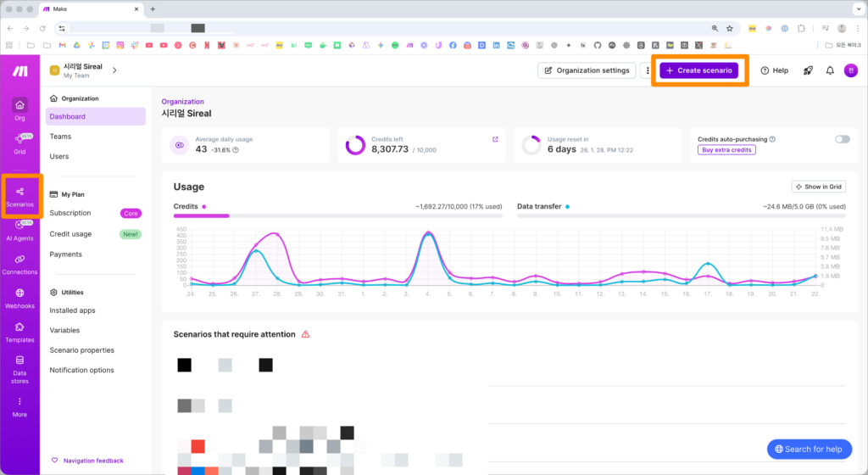Open Scenarios in the left sidebar

19,196
